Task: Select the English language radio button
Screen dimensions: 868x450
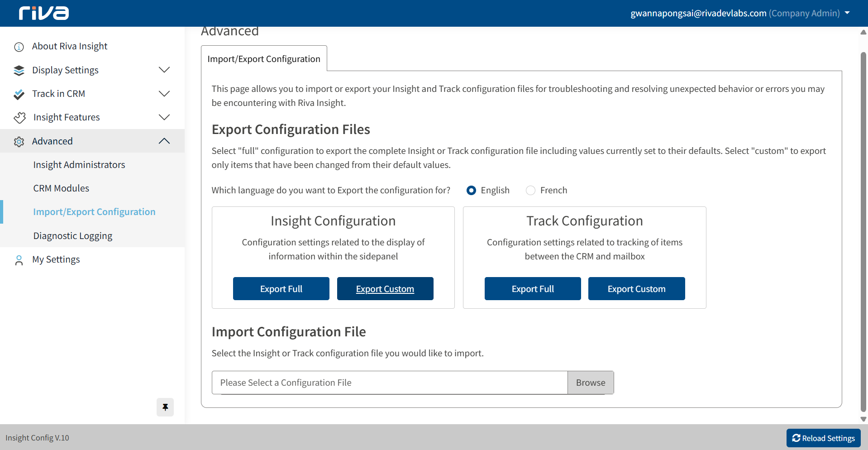Action: pyautogui.click(x=471, y=190)
